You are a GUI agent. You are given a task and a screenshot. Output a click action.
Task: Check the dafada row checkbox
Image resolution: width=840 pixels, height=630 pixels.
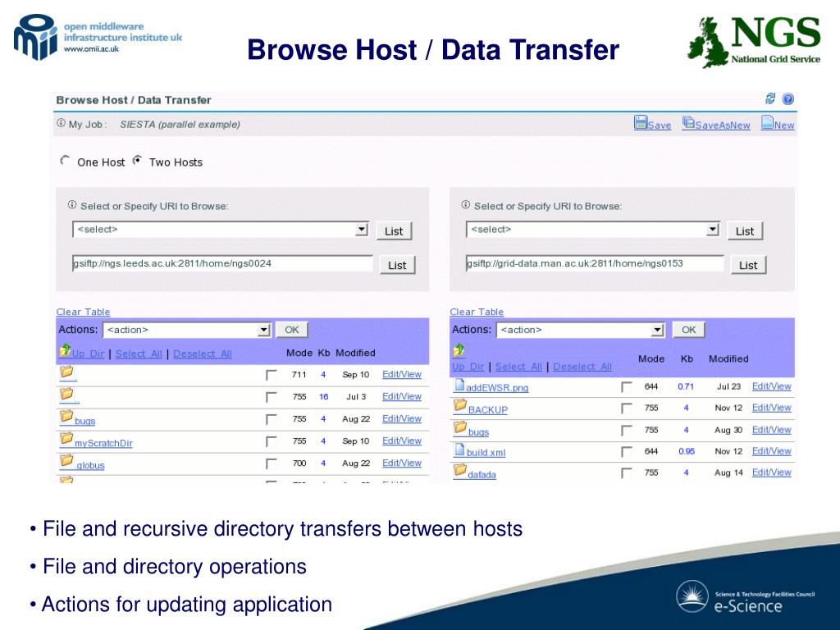(x=626, y=473)
